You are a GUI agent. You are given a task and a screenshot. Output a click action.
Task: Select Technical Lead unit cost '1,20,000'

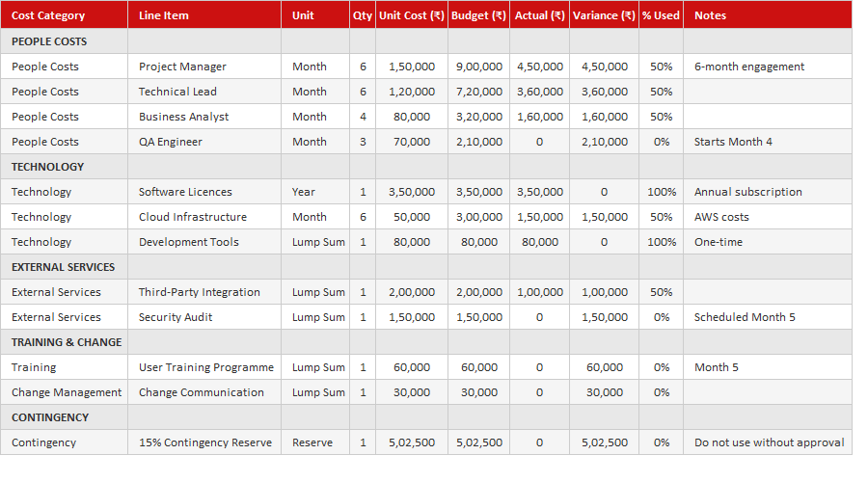(x=412, y=92)
